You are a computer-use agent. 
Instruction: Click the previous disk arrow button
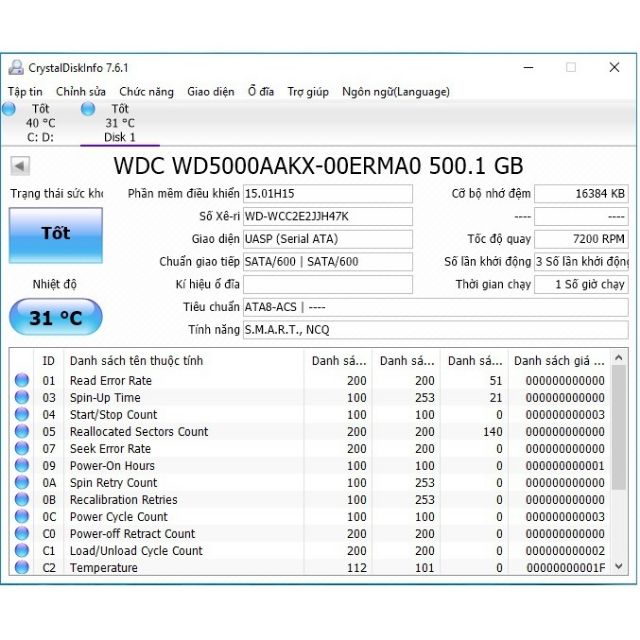click(20, 166)
